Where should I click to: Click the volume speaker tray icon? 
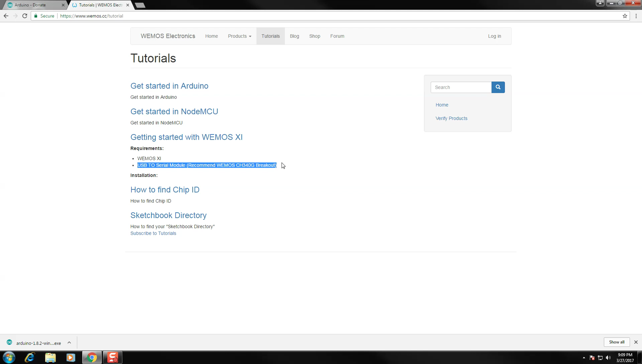pos(608,358)
